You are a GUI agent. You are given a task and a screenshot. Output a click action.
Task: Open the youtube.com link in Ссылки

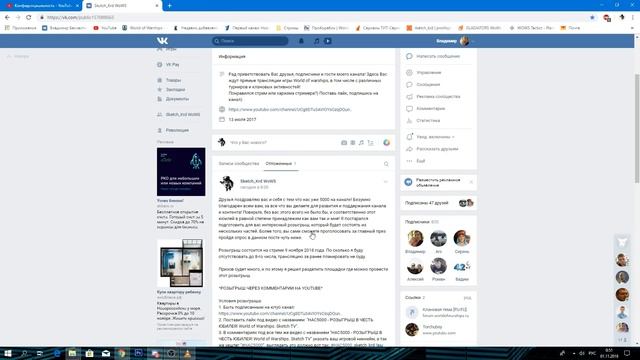point(439,333)
